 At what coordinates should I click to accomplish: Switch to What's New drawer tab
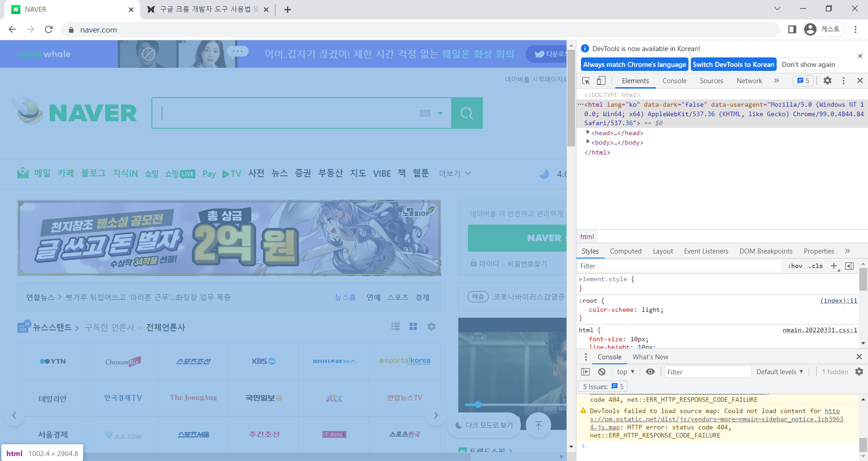(650, 357)
